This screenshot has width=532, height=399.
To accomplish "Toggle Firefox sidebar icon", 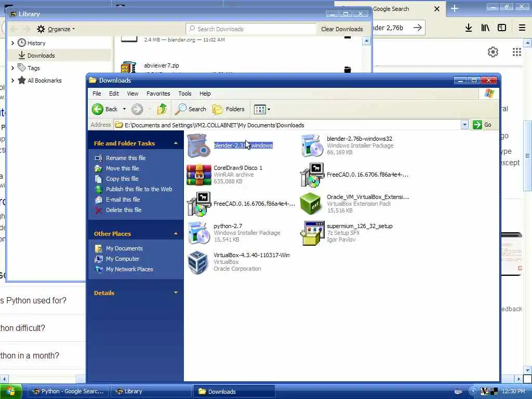I will [502, 28].
